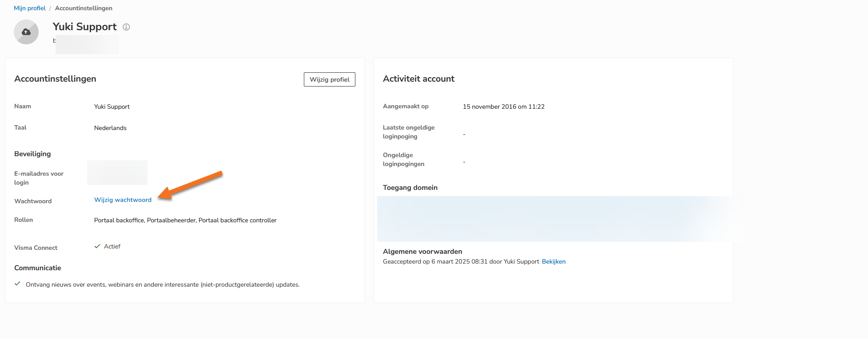Open the Wijzig wachtwoord link

tap(123, 200)
